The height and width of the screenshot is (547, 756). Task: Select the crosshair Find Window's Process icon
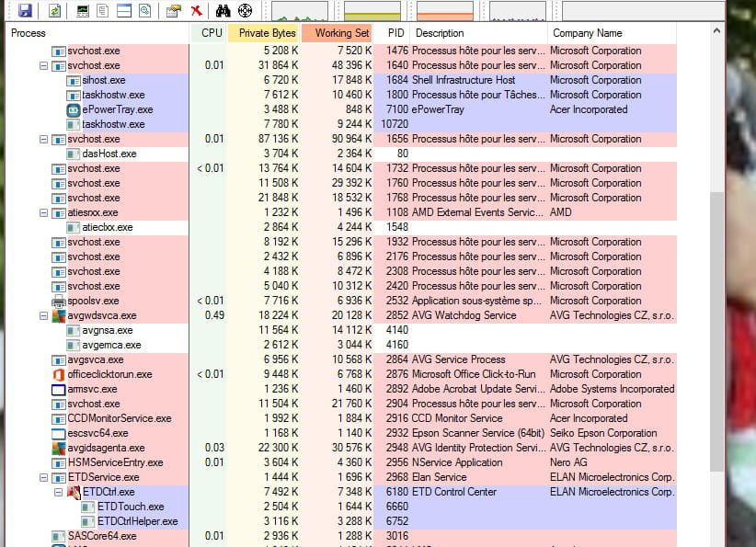click(245, 11)
